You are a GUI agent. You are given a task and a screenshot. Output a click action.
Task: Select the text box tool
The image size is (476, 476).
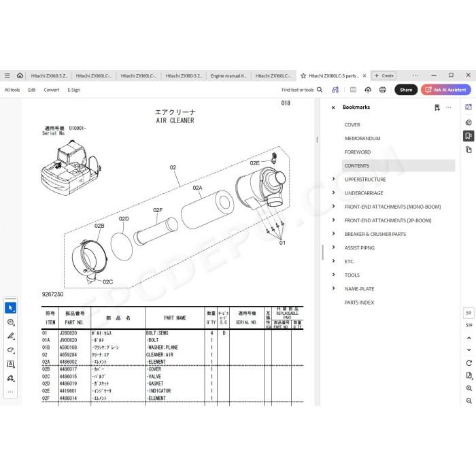11,364
